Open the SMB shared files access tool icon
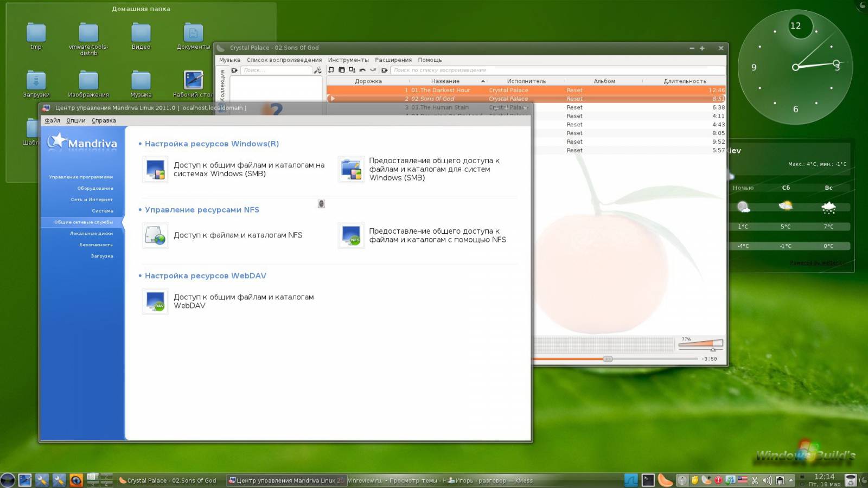 (156, 169)
